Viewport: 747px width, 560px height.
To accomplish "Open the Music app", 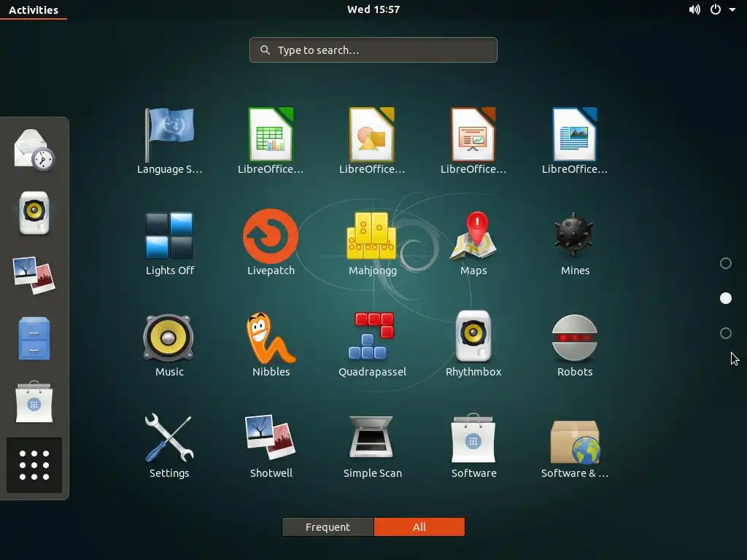I will pos(169,337).
